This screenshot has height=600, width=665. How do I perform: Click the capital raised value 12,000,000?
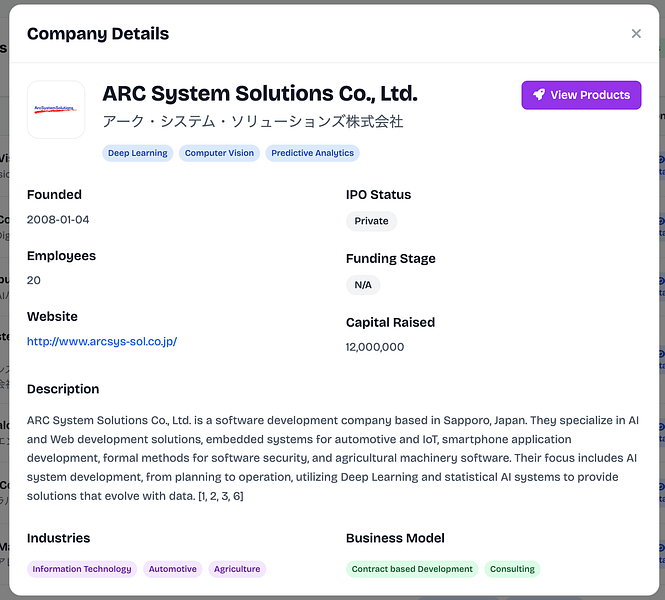click(375, 347)
